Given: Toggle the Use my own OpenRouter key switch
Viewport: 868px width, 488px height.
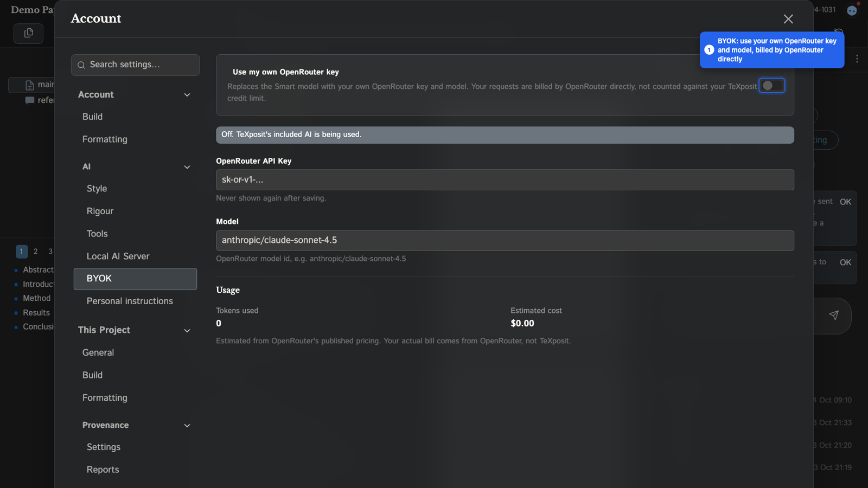Looking at the screenshot, I should [771, 86].
